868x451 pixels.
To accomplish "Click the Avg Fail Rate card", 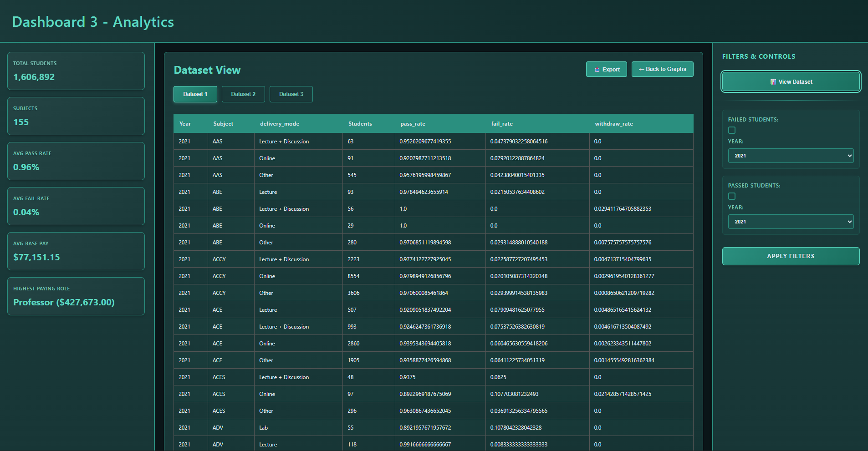I will tap(76, 206).
